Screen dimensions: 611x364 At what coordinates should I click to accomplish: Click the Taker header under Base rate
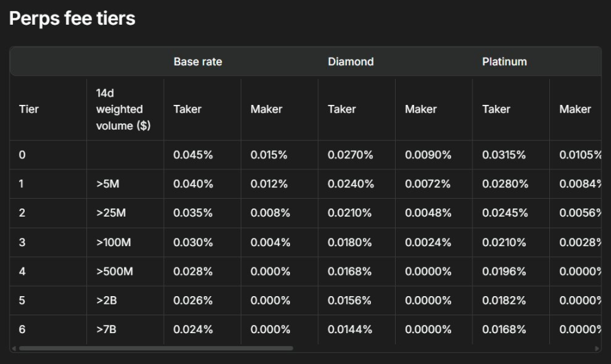tap(187, 109)
